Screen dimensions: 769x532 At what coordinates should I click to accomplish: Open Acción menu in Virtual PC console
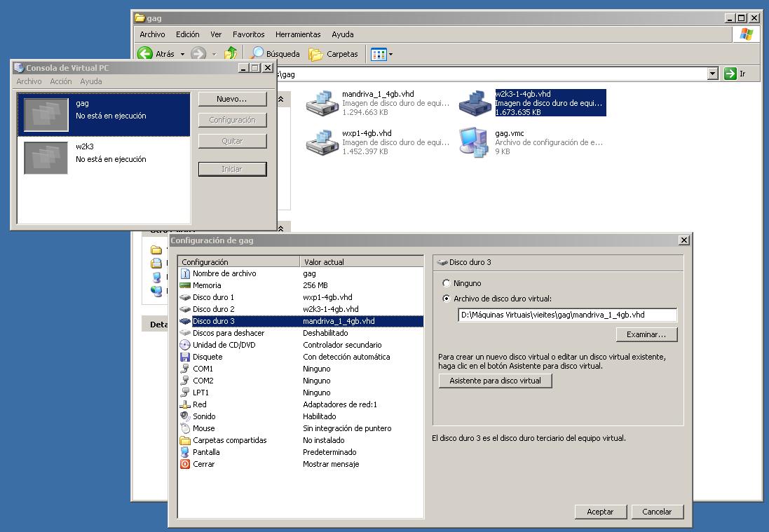[61, 81]
